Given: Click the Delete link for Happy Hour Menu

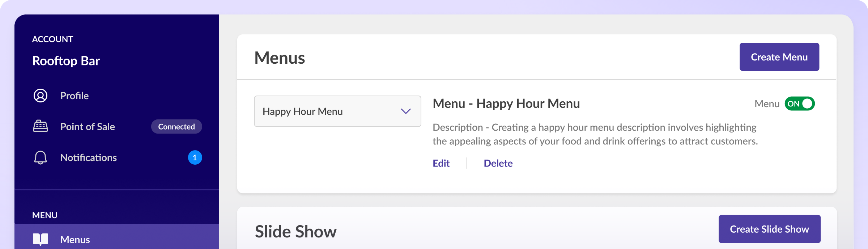Looking at the screenshot, I should [498, 164].
